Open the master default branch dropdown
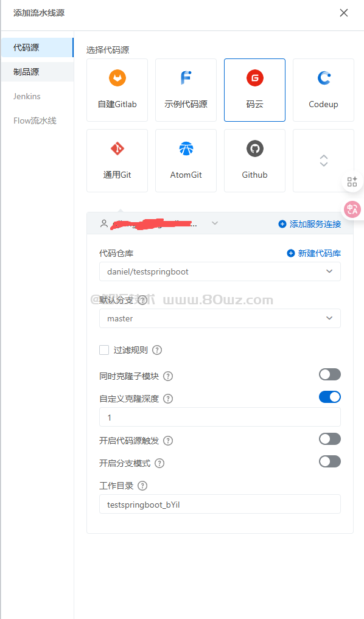 220,318
